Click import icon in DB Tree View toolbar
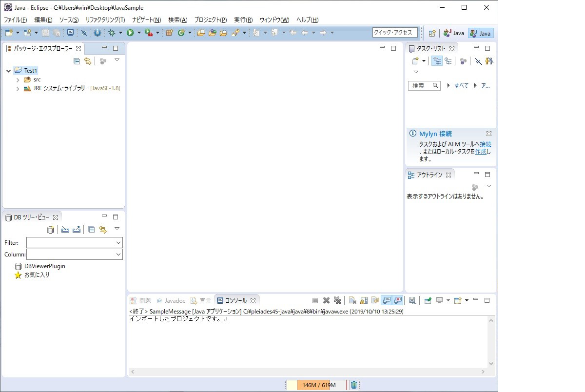The image size is (585, 392). [65, 229]
